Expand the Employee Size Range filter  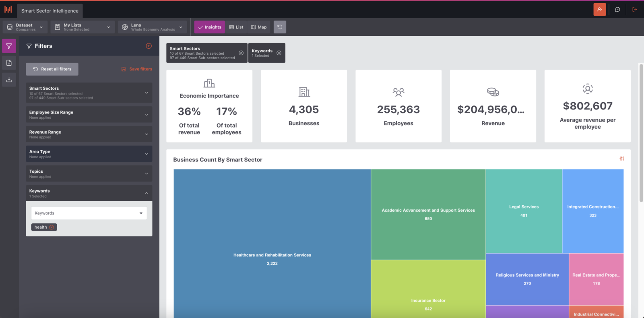tap(89, 115)
